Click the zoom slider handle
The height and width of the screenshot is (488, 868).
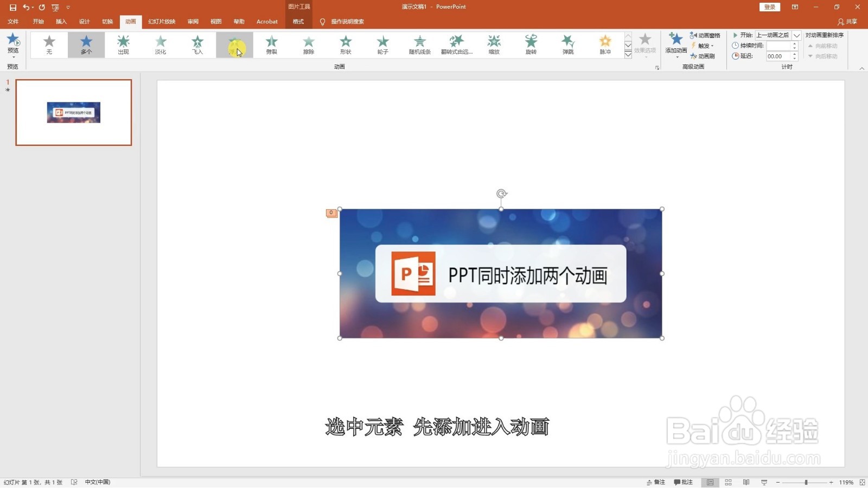[806, 482]
